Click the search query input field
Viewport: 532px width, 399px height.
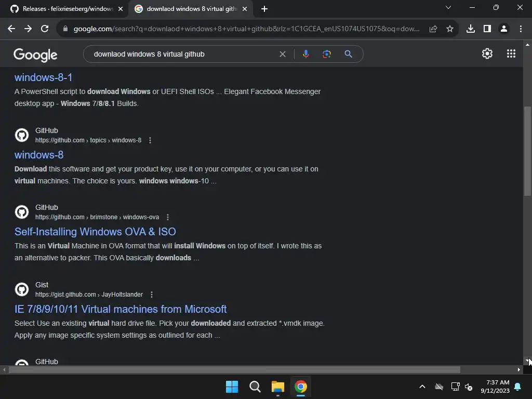pyautogui.click(x=183, y=54)
